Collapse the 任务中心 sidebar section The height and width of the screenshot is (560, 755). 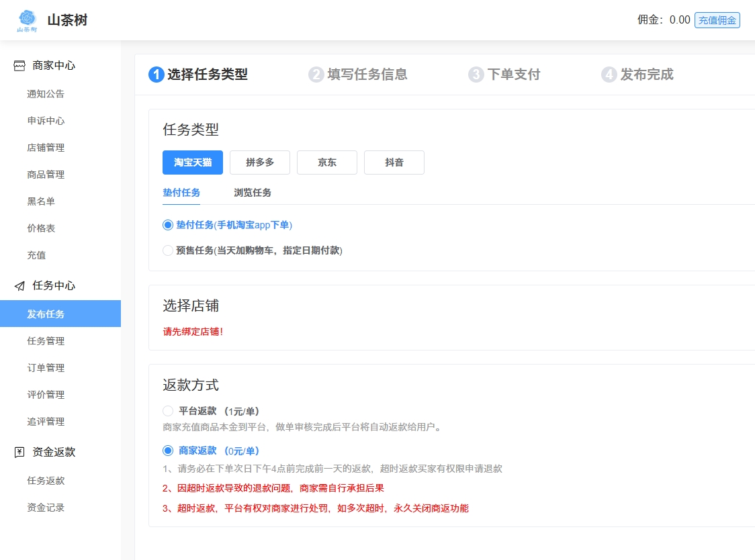(54, 286)
